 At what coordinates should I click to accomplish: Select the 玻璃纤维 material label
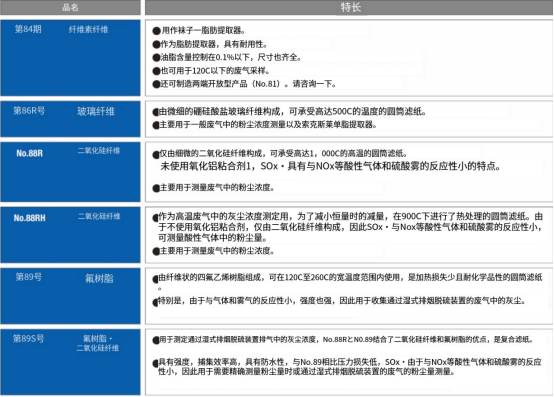96,112
